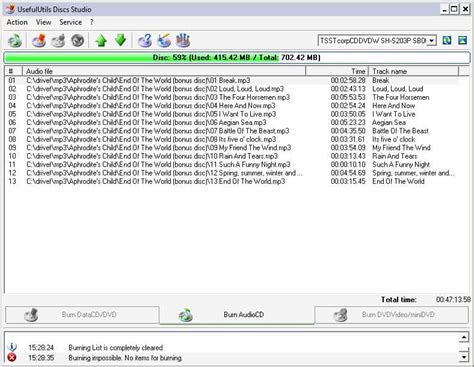The image size is (474, 367).
Task: Click track name Spring, summer, winter and...
Action: click(x=413, y=173)
